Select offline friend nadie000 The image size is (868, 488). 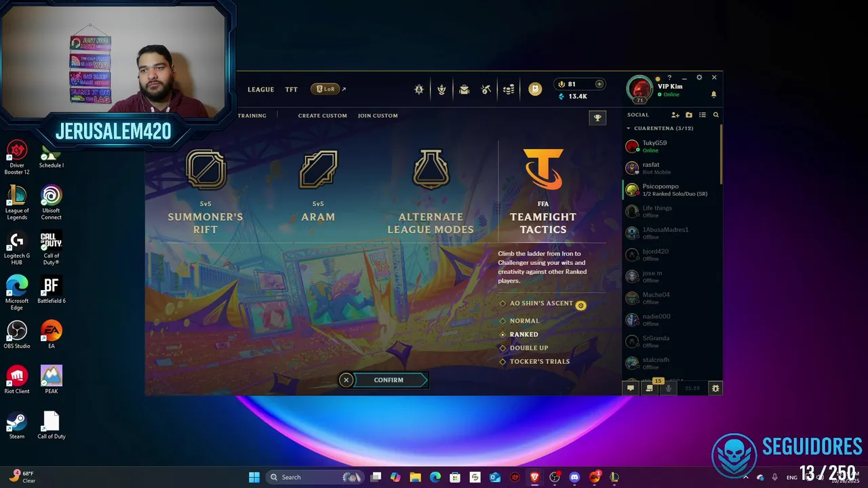(671, 320)
